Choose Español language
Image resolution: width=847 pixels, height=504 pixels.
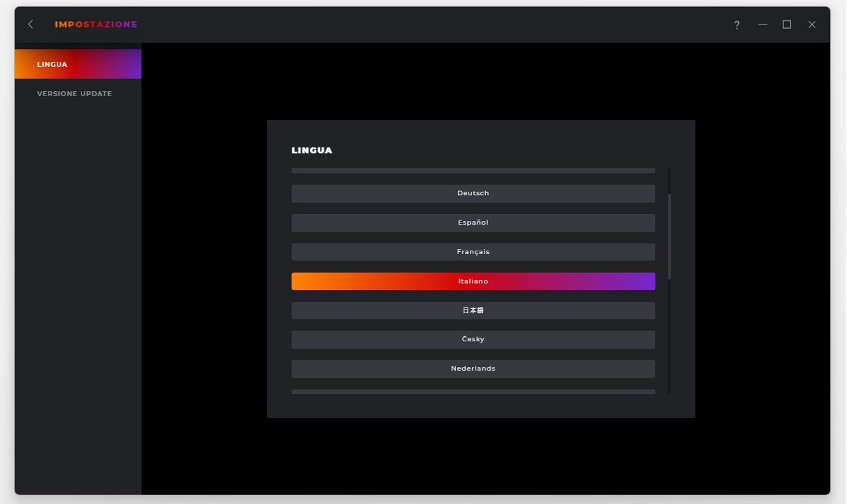point(473,223)
